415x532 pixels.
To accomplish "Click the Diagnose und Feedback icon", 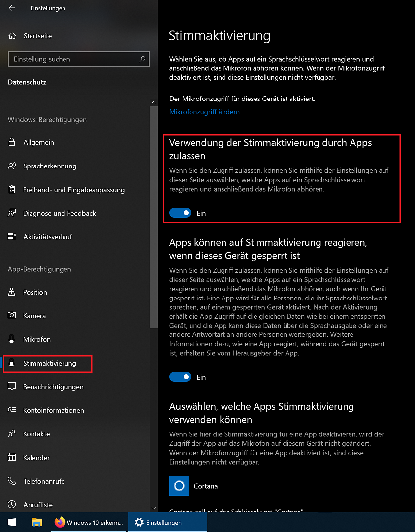I will pos(12,213).
